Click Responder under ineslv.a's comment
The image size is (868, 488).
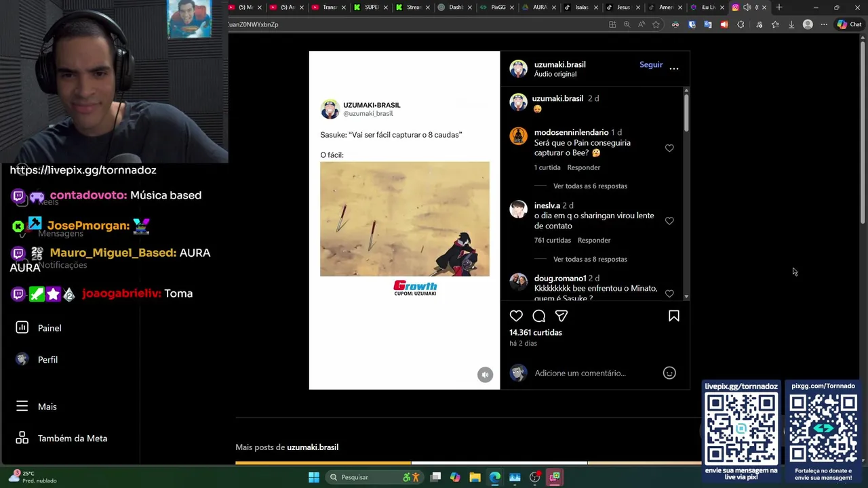pyautogui.click(x=594, y=241)
